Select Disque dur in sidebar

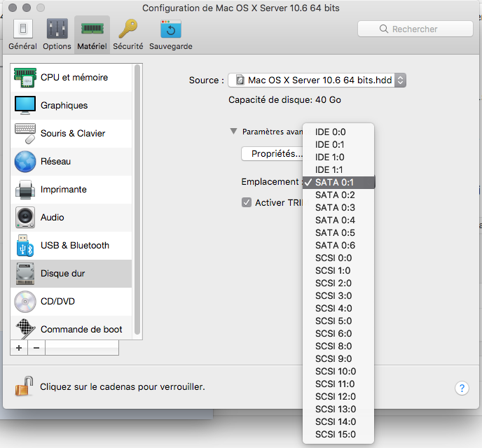pyautogui.click(x=71, y=273)
